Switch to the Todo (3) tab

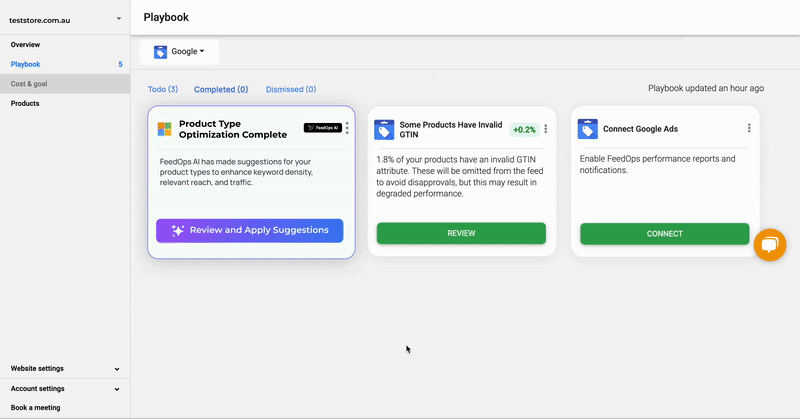pyautogui.click(x=163, y=89)
